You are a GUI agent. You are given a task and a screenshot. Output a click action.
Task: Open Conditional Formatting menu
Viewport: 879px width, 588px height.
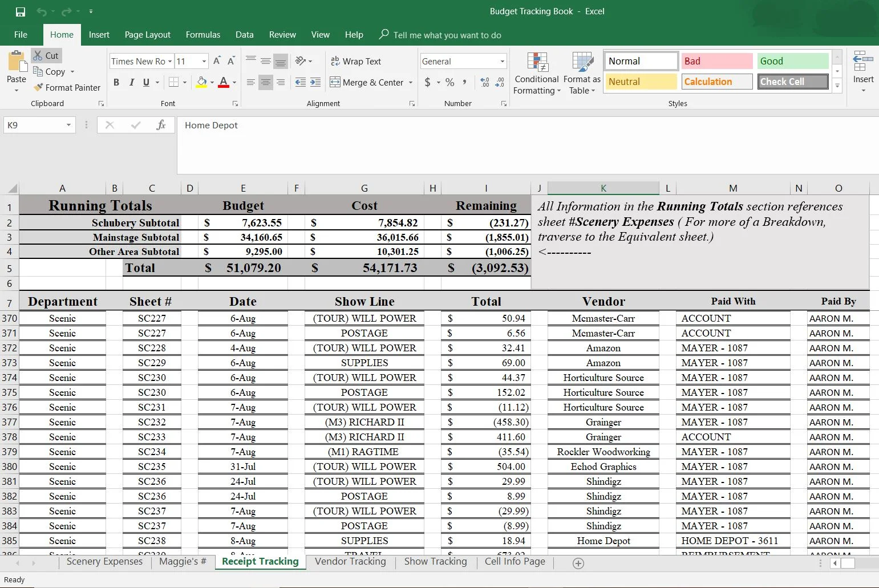tap(537, 73)
